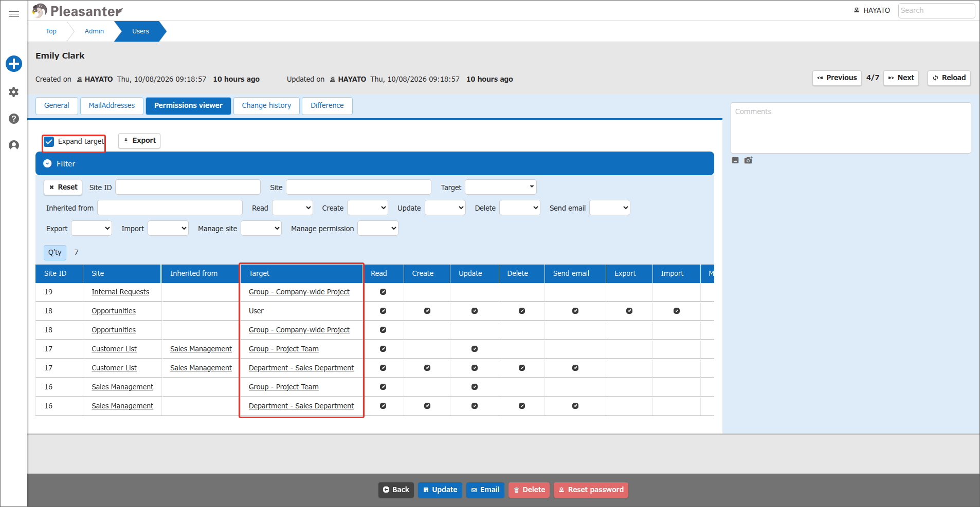Viewport: 980px width, 507px height.
Task: Open the Send email filter dropdown
Action: click(610, 208)
